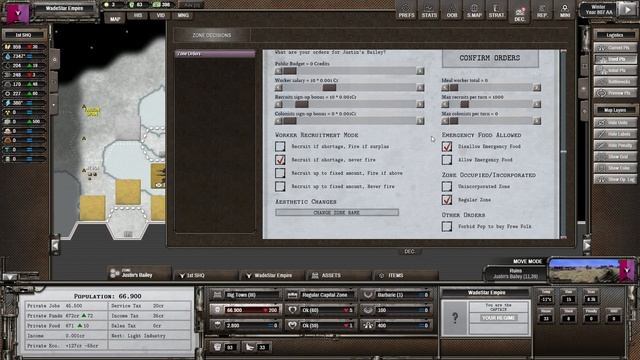Toggle Disallow Emergency Food checkbox

447,146
